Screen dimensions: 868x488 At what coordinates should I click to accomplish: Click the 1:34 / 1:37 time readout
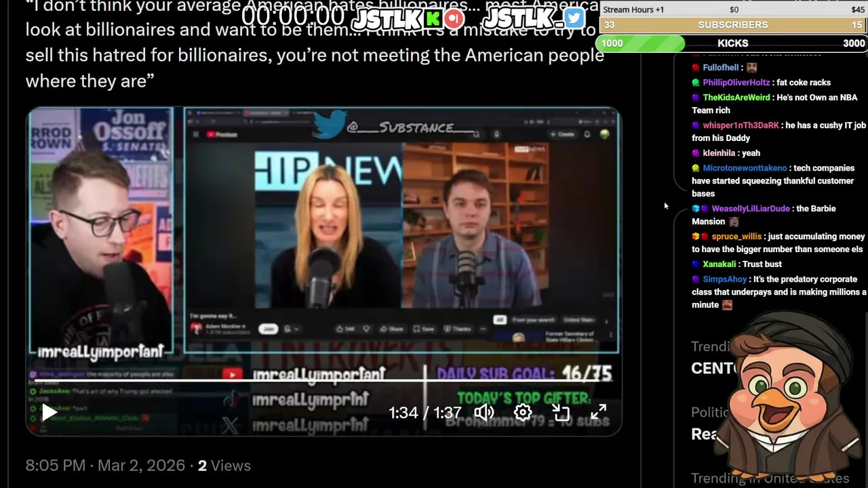click(x=425, y=413)
